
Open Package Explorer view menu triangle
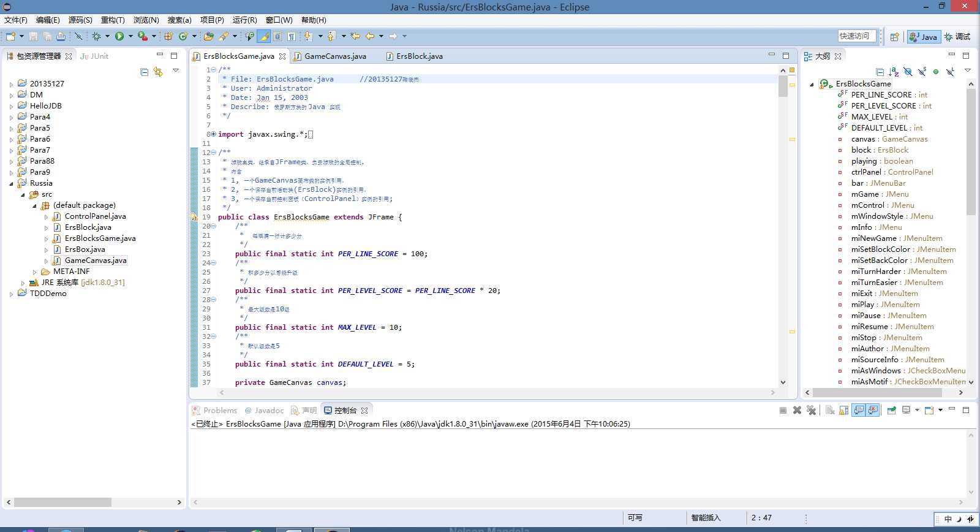coord(176,71)
